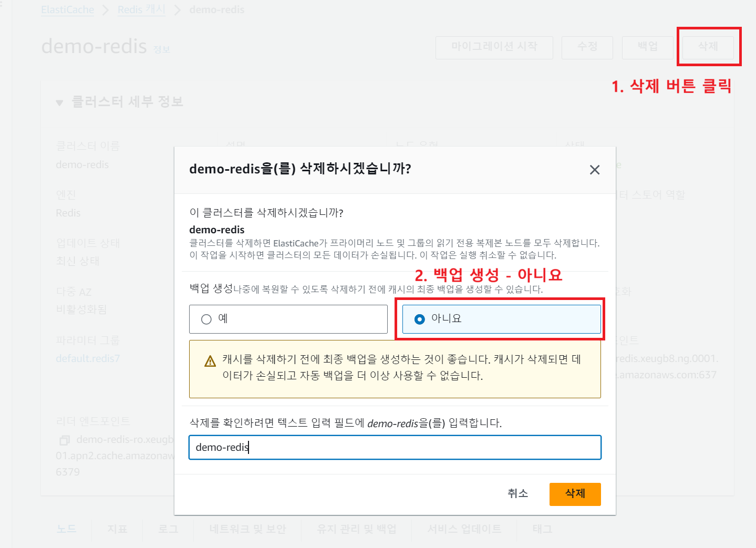Switch to the 네트워크 및 보안 tab
The width and height of the screenshot is (756, 548).
pos(247,529)
